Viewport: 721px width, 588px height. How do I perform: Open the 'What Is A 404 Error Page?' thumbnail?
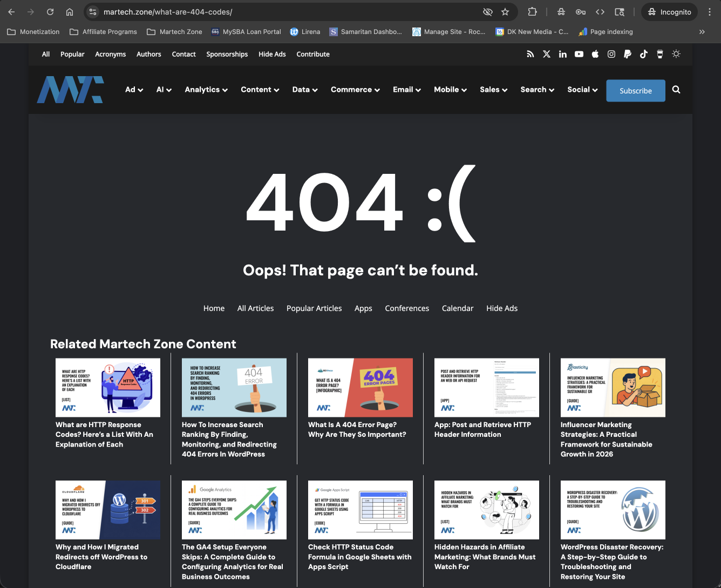click(360, 388)
